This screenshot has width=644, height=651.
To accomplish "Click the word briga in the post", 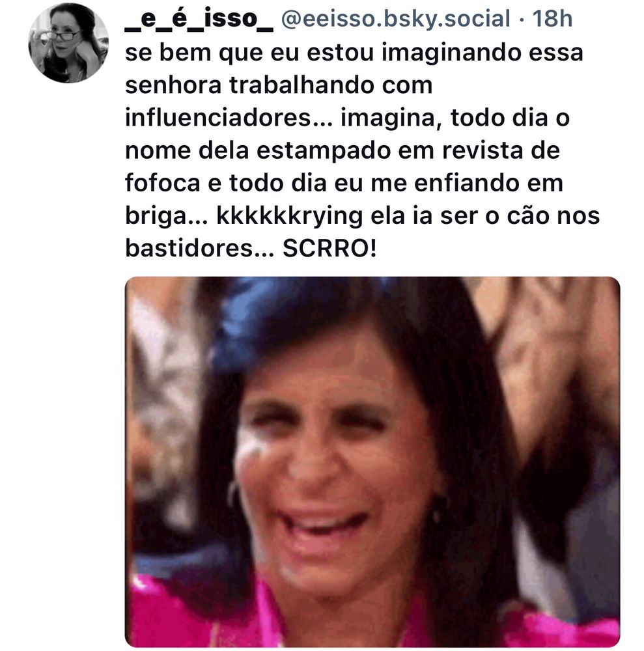I will coord(156,217).
